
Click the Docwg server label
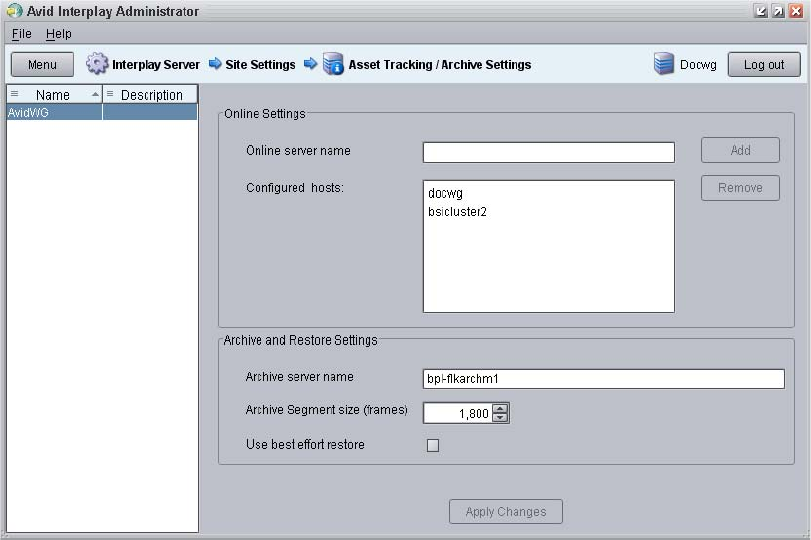point(698,65)
